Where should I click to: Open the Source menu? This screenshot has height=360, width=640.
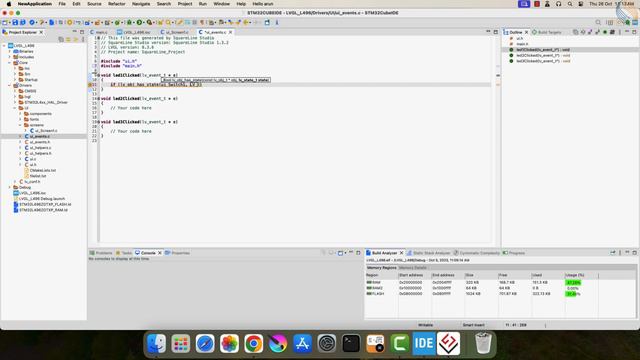[x=94, y=4]
